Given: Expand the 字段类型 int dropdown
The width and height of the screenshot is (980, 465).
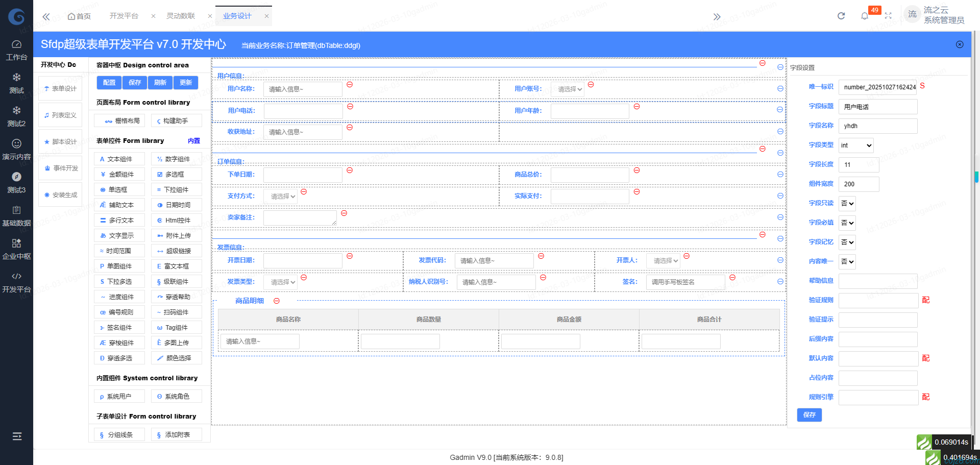Looking at the screenshot, I should click(856, 145).
